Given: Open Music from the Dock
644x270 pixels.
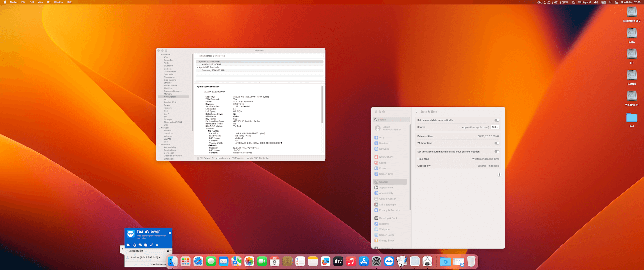Looking at the screenshot, I should (x=351, y=261).
